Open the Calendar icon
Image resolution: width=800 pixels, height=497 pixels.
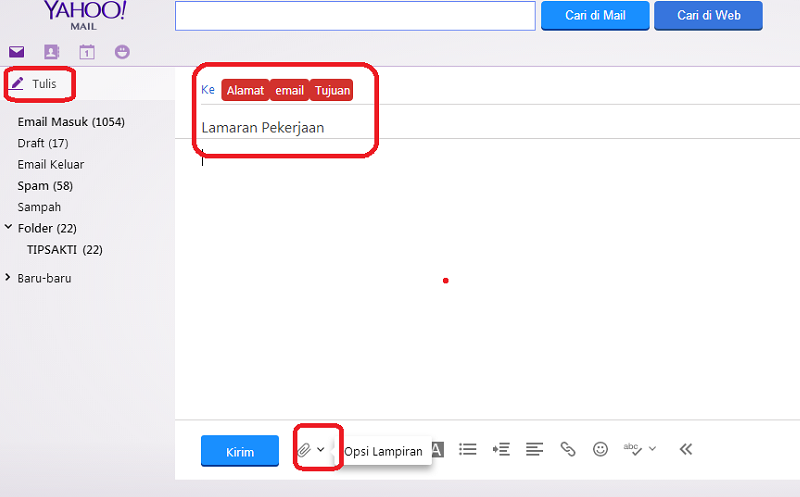click(x=87, y=52)
